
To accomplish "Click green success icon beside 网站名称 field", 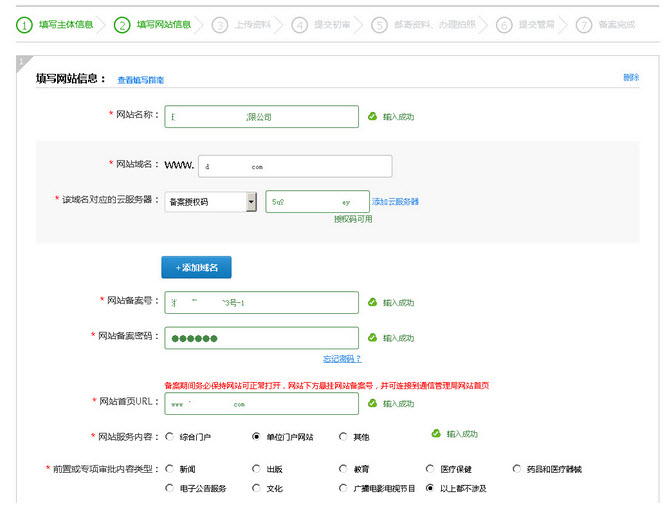I will click(373, 117).
